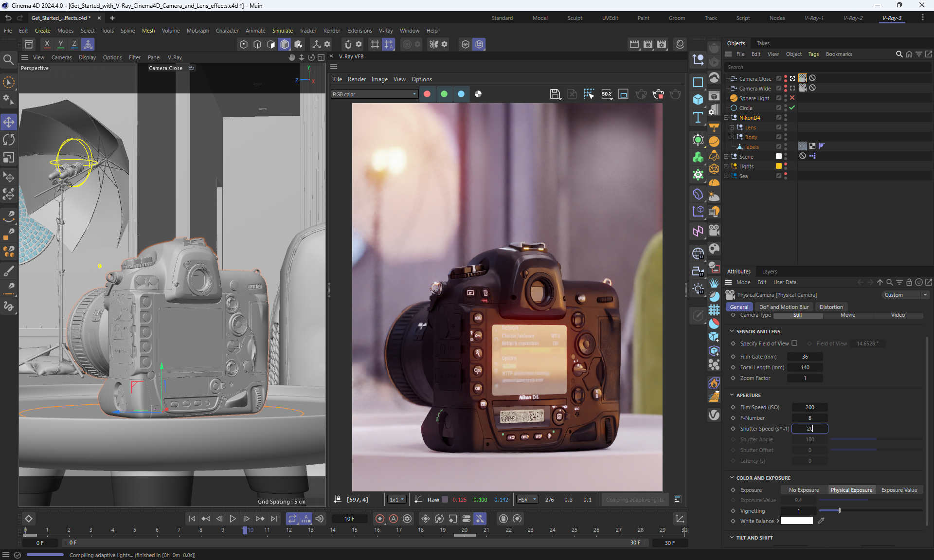934x560 pixels.
Task: Click the Cube primitive icon
Action: click(x=698, y=99)
